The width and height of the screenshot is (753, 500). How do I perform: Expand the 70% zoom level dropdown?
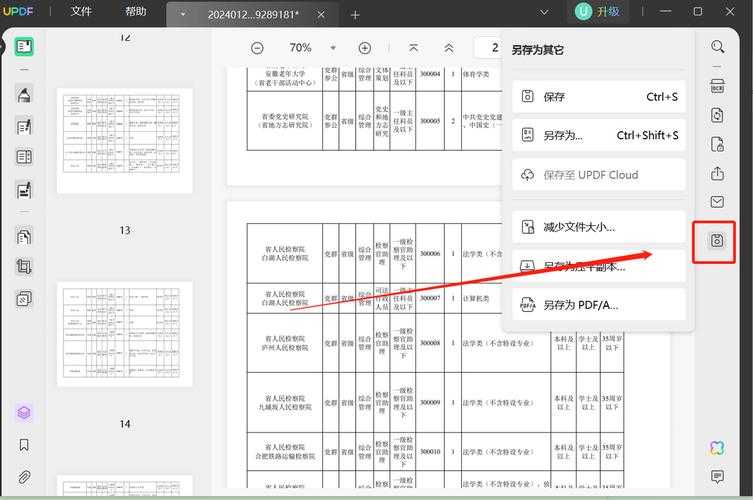click(x=334, y=48)
